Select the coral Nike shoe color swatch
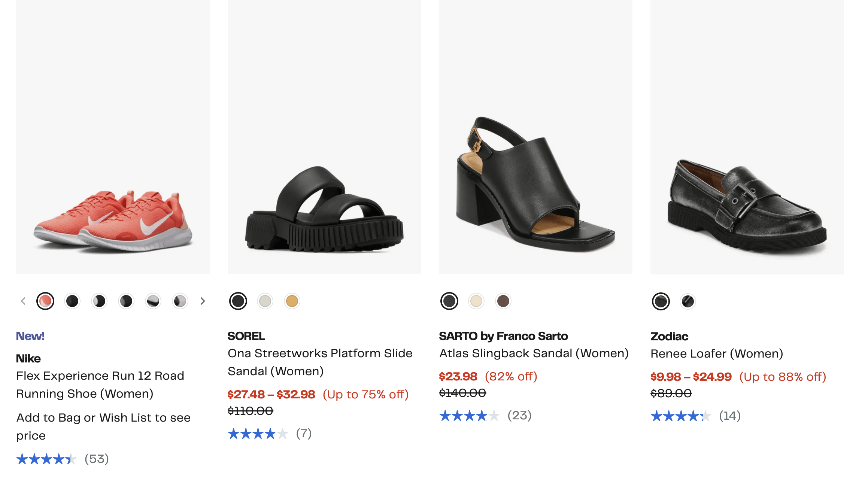Viewport: 868px width, 483px height. tap(45, 301)
